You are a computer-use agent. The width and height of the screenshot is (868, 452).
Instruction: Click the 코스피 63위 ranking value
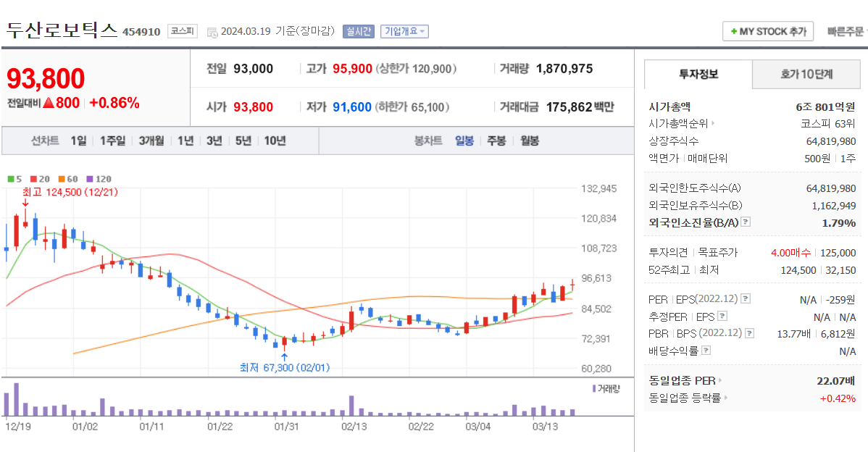828,123
